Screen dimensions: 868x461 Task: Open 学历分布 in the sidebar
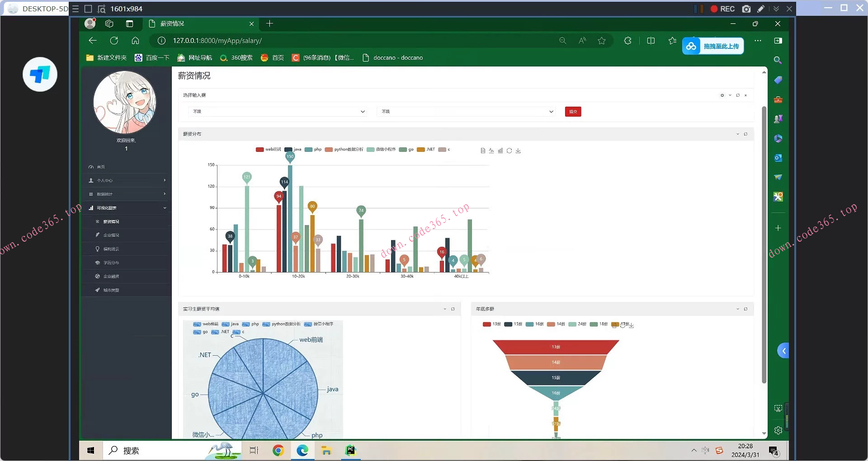[111, 263]
